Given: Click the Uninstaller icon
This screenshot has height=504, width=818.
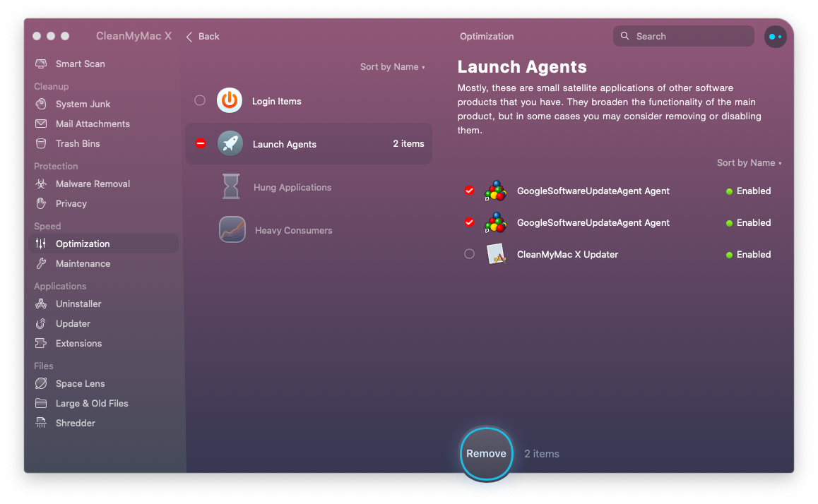Looking at the screenshot, I should (41, 304).
